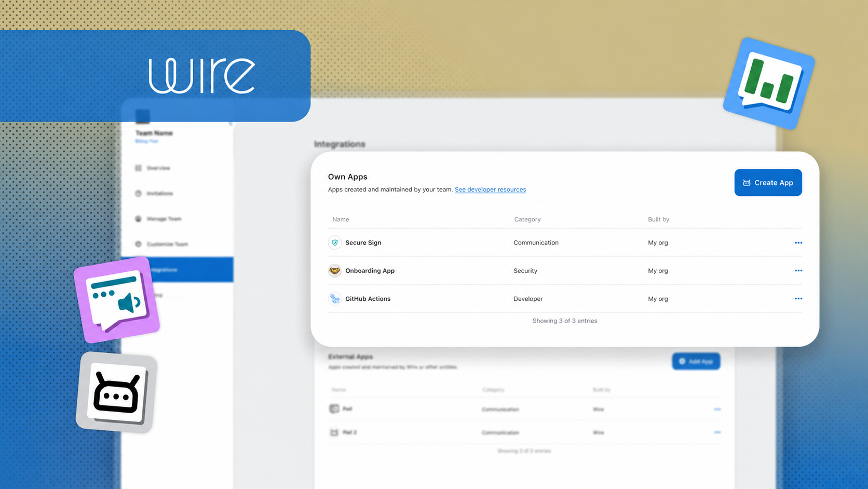Click My org in the Secure Sign row
The width and height of the screenshot is (868, 489).
[x=658, y=243]
